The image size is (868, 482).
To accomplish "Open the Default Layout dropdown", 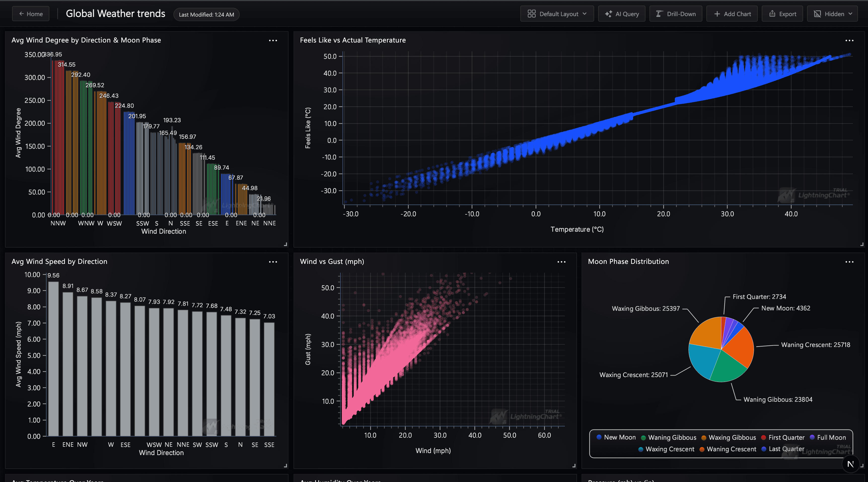I will [557, 14].
